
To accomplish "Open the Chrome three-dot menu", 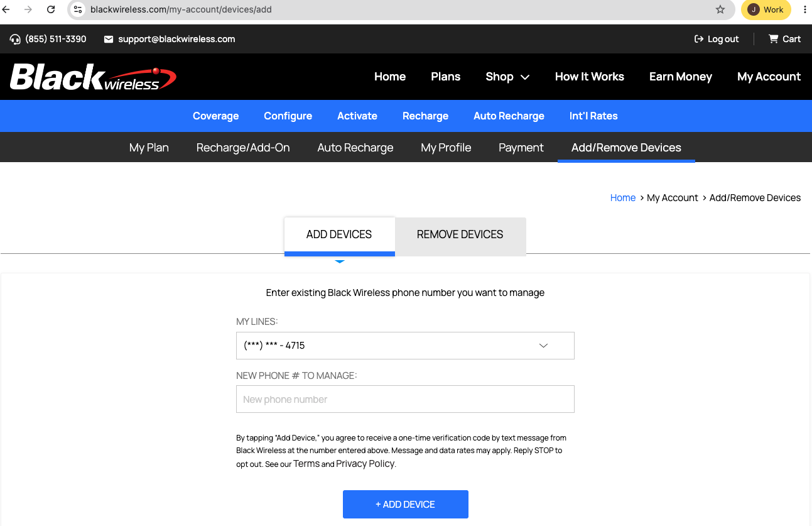I will click(804, 9).
